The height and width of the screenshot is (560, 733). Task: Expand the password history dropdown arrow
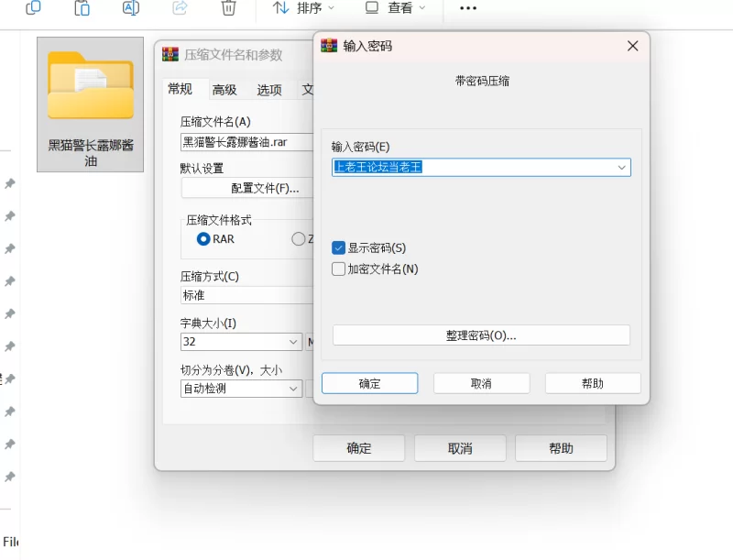(x=622, y=168)
